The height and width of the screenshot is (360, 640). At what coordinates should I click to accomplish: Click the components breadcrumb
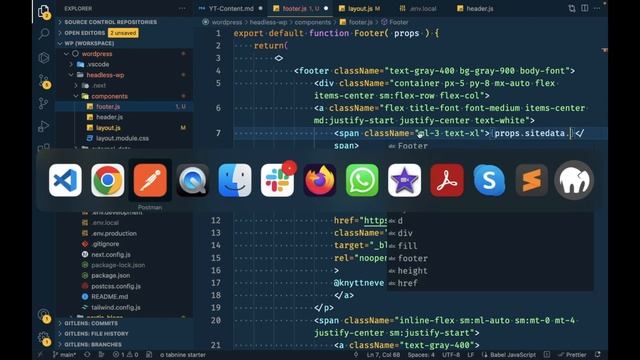point(313,22)
